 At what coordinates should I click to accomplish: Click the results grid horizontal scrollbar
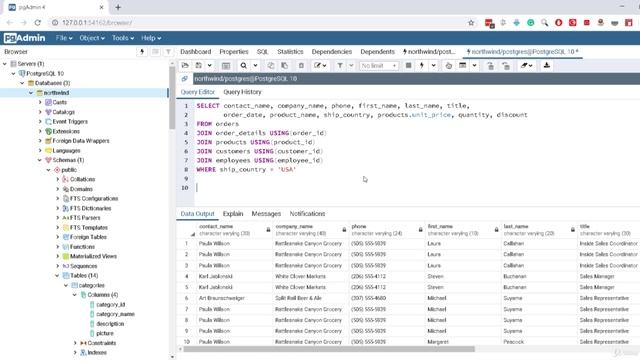pos(329,349)
